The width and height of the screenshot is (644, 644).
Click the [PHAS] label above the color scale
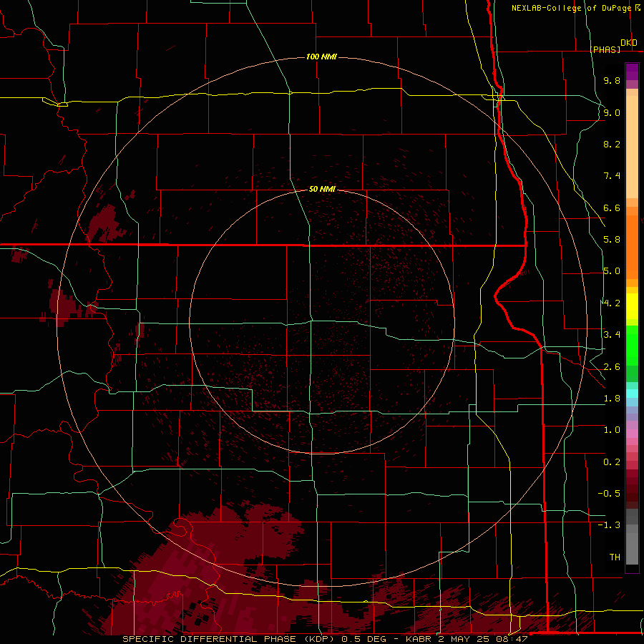click(605, 49)
